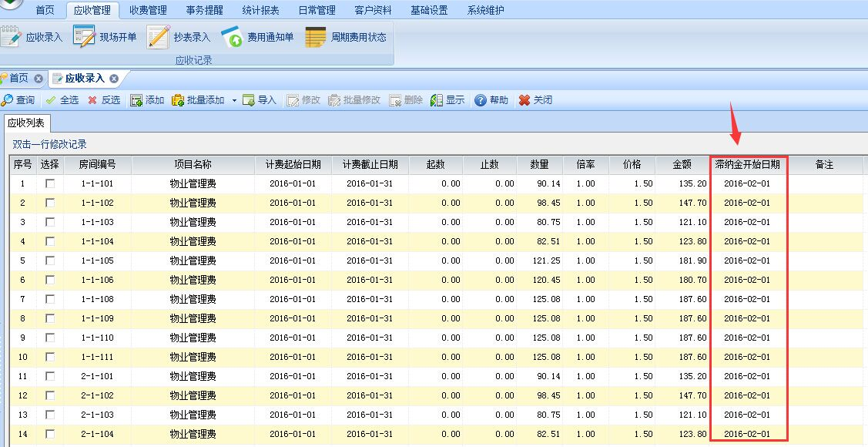Click the 序号 column header
This screenshot has width=868, height=447.
click(22, 164)
